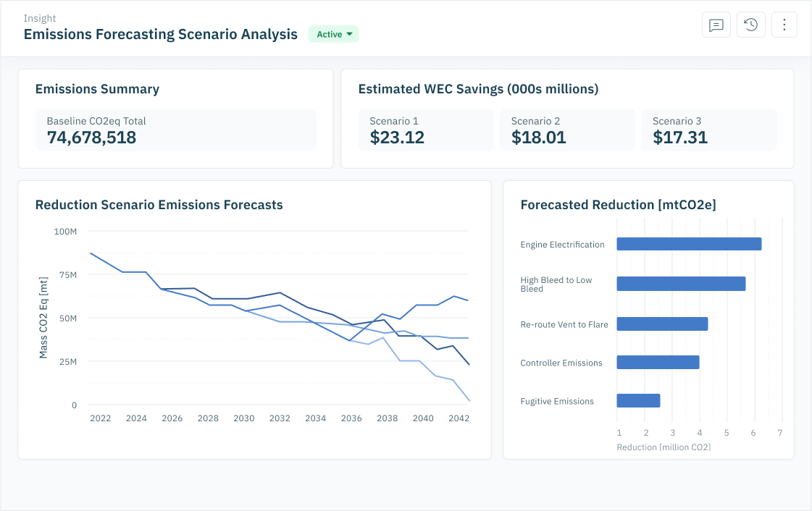The image size is (812, 511).
Task: Click the Mass CO2 Eq [mt] axis title
Action: pos(43,318)
